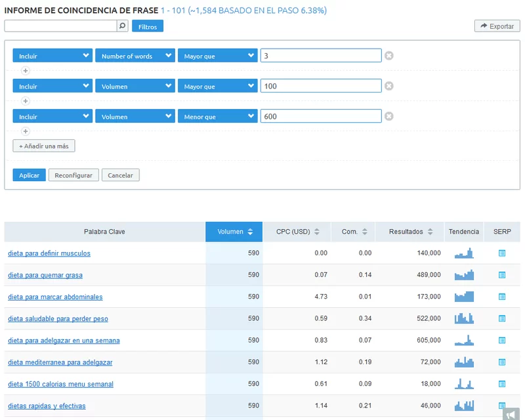The width and height of the screenshot is (525, 420).
Task: Click the Filtros button
Action: pyautogui.click(x=148, y=26)
